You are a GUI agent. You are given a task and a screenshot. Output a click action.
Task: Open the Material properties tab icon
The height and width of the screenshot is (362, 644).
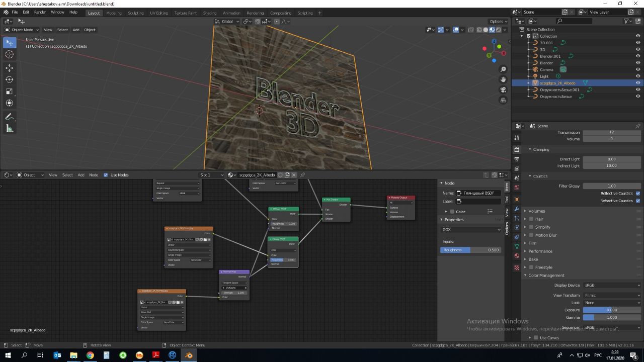point(517,256)
